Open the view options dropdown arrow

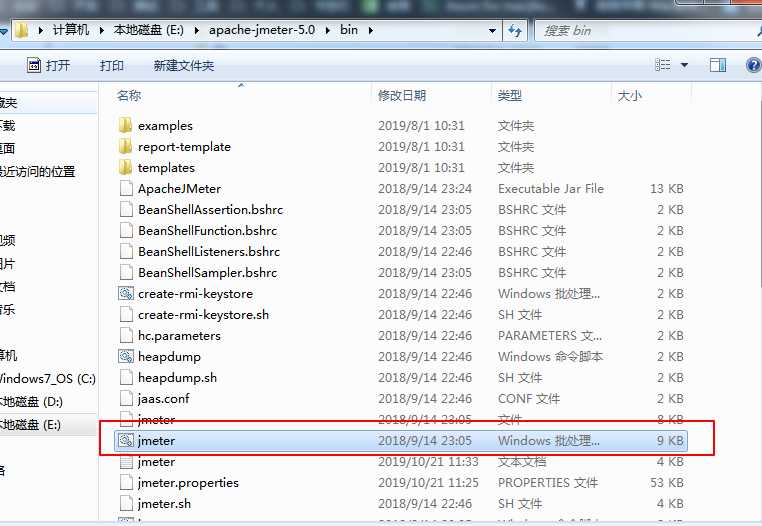click(684, 65)
